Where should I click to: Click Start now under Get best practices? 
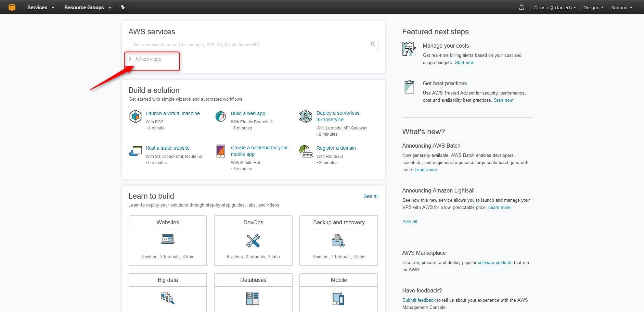pyautogui.click(x=503, y=100)
